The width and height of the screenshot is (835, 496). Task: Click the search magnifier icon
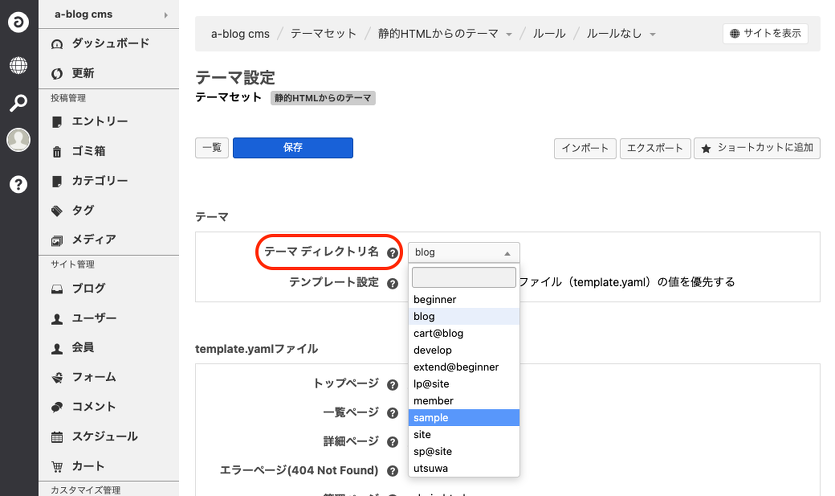[19, 103]
